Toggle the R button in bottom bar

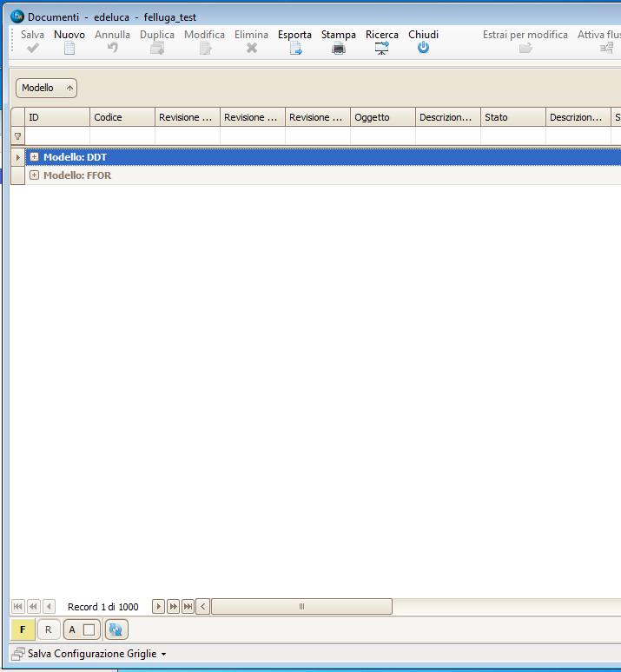click(x=49, y=629)
